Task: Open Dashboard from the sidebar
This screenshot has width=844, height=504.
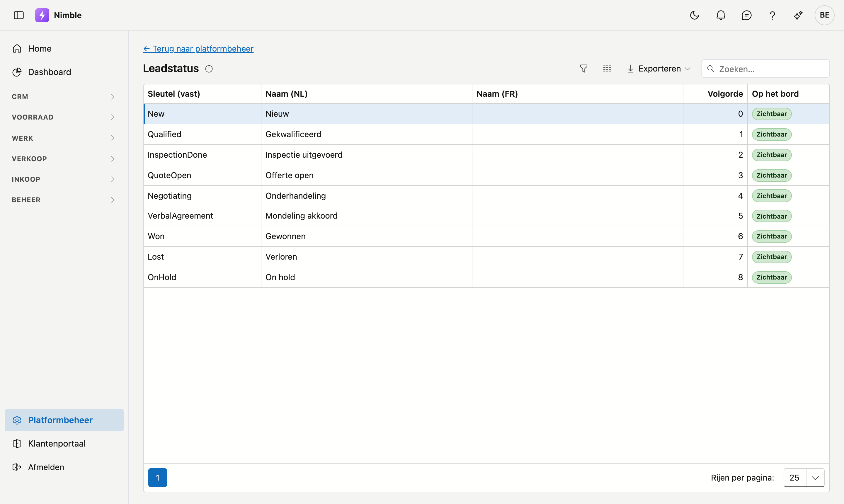Action: pos(64,72)
